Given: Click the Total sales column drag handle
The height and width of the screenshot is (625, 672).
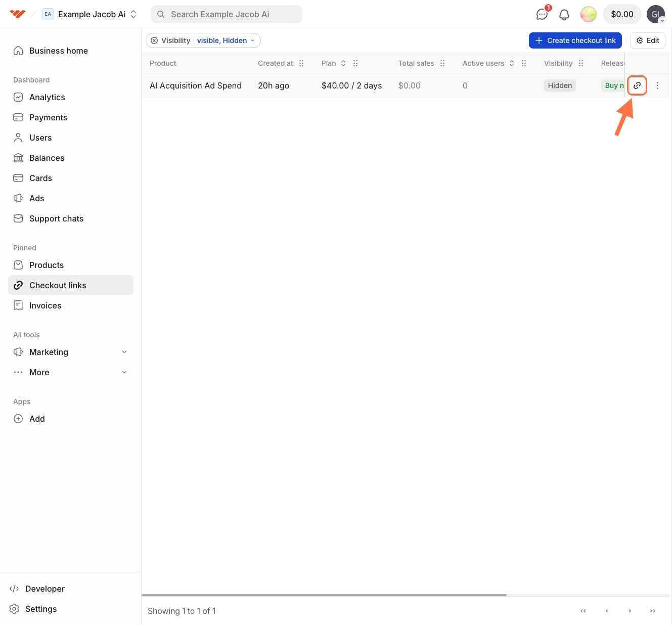Looking at the screenshot, I should (442, 63).
